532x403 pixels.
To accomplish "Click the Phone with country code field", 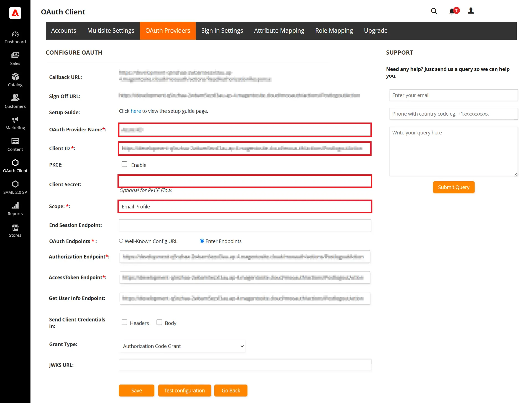I will 454,114.
